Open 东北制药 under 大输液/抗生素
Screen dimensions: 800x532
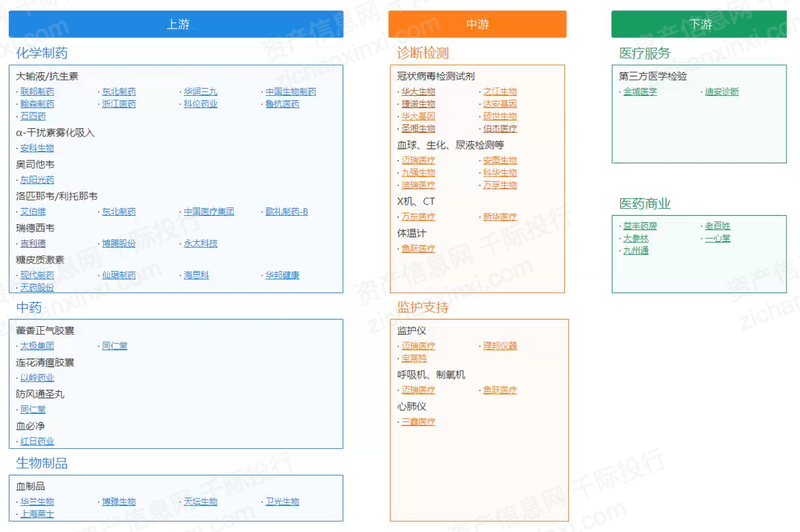tap(119, 91)
